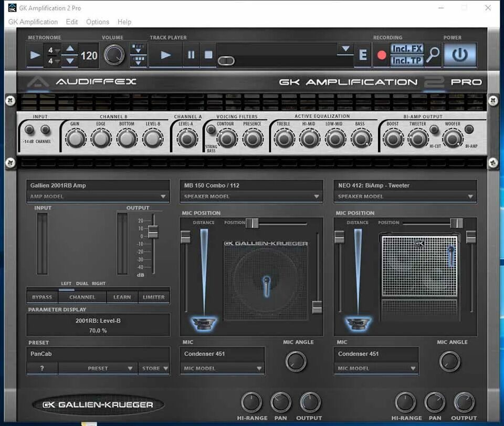Click the red recording button
Screen dimensions: 504x426
tap(382, 55)
